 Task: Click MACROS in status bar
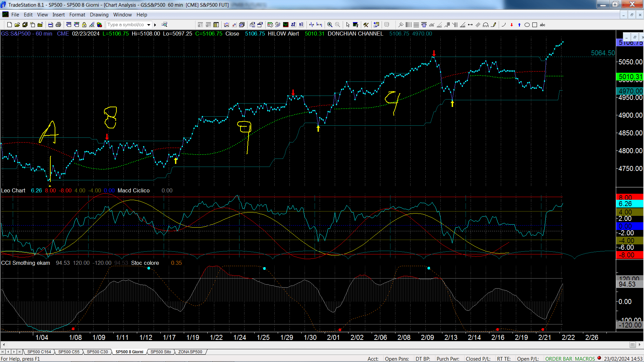coord(585,359)
